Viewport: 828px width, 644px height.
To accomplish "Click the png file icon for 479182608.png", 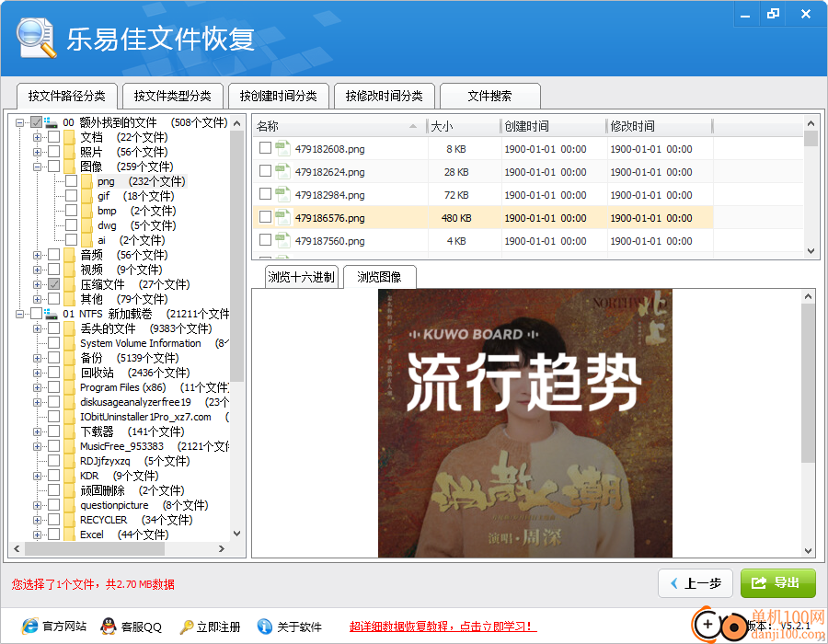I will pyautogui.click(x=283, y=149).
